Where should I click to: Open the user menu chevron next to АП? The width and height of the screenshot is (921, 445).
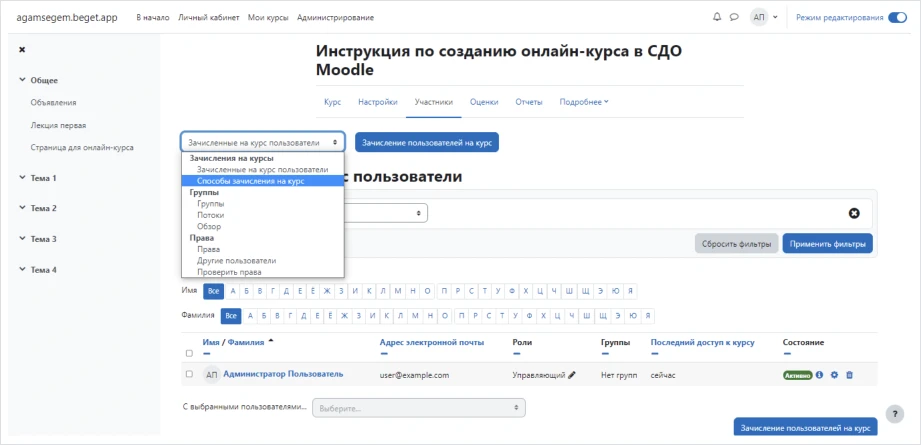(x=775, y=18)
